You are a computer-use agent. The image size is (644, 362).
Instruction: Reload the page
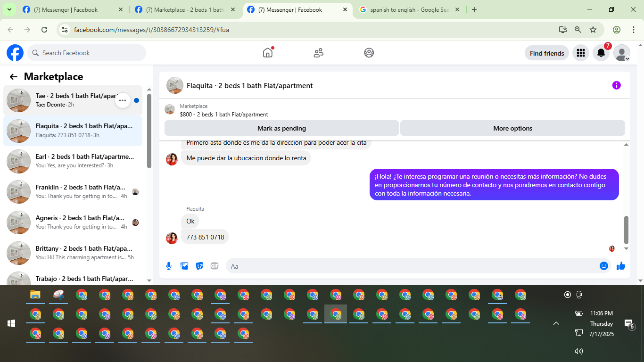[x=44, y=30]
